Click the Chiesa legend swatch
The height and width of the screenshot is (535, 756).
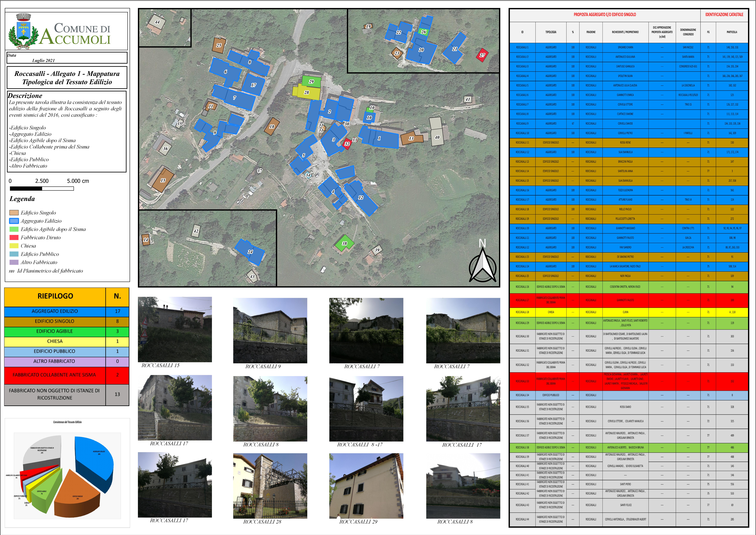(14, 246)
